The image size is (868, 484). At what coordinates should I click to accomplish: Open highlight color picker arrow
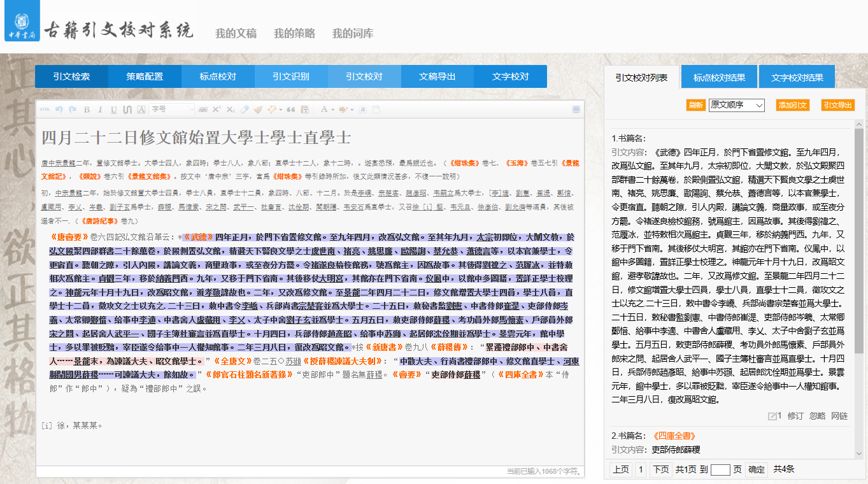[352, 110]
